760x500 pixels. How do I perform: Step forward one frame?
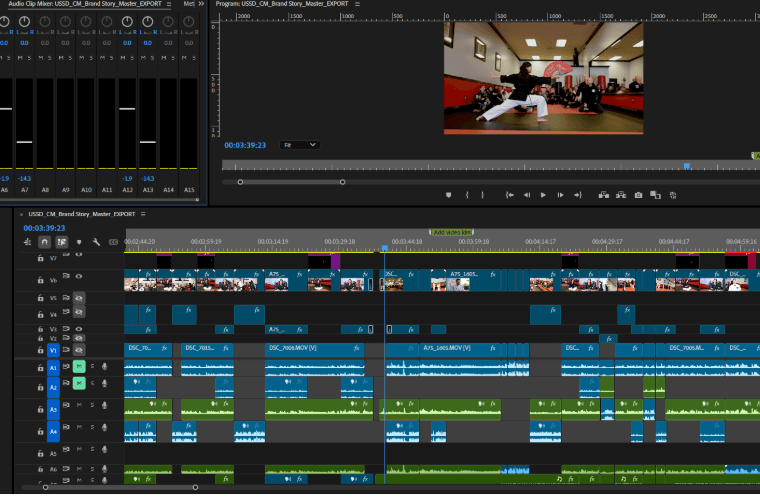(560, 195)
